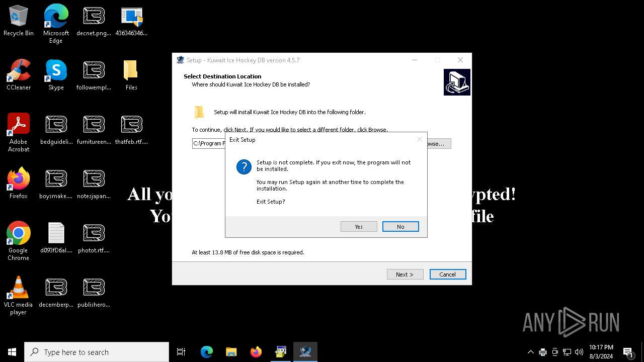
Task: Click No to continue Setup
Action: coord(400,227)
